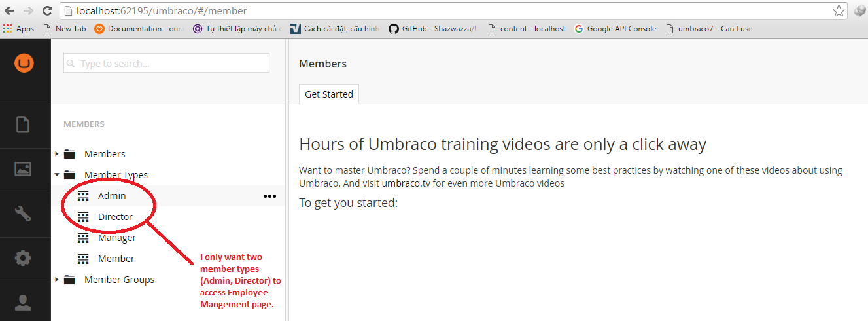The height and width of the screenshot is (321, 868).
Task: Open the Google API Console bookmark
Action: click(x=616, y=29)
